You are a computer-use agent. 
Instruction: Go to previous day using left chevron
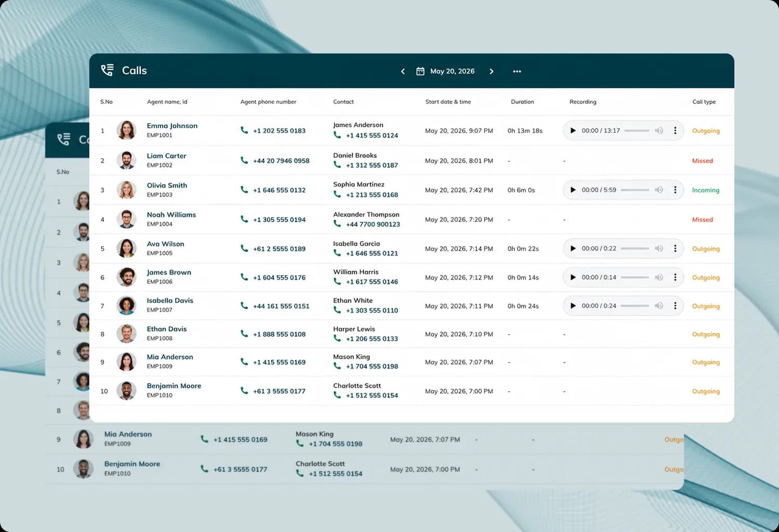(402, 72)
